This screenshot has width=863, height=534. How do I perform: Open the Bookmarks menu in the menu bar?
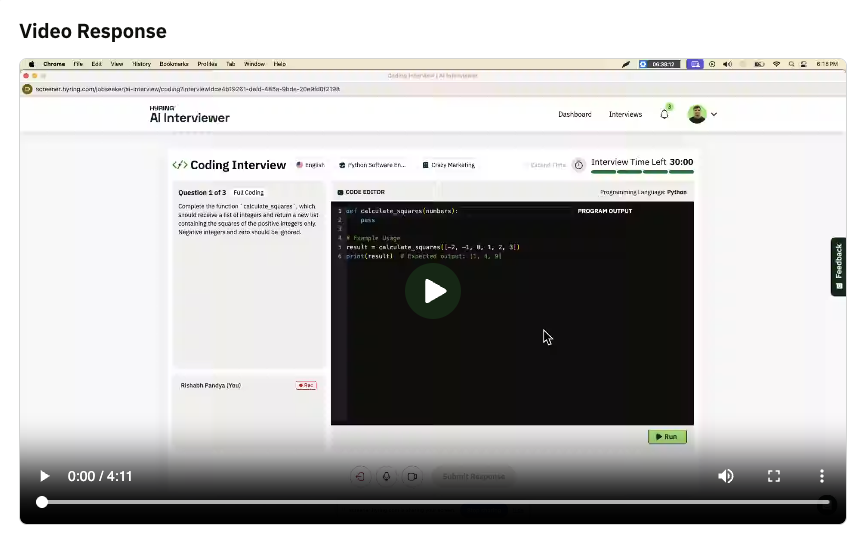click(x=173, y=64)
